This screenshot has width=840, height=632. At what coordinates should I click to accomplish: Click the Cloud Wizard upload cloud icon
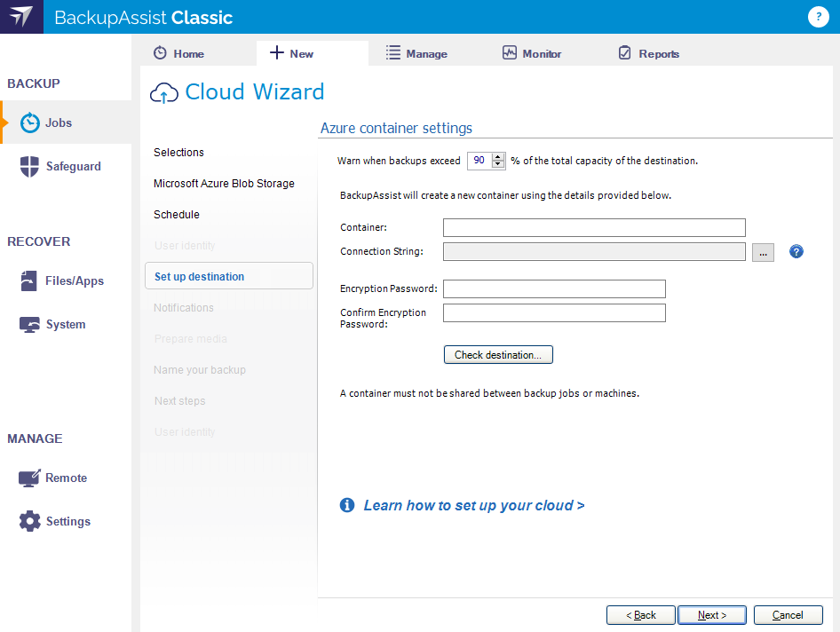point(164,92)
